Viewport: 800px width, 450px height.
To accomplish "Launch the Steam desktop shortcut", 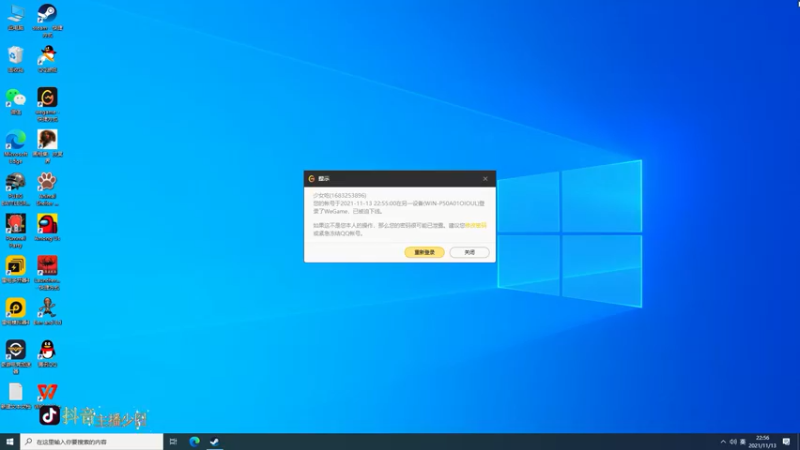I will 47,20.
